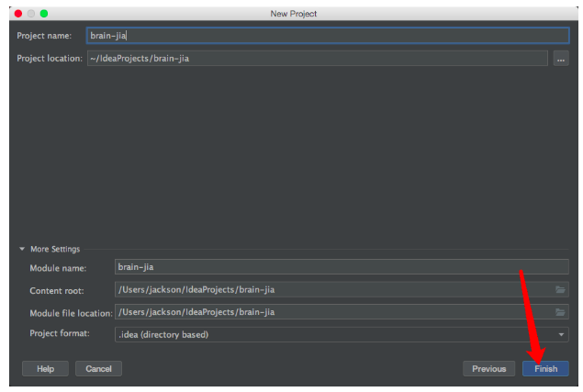Click the Project location label

click(50, 59)
